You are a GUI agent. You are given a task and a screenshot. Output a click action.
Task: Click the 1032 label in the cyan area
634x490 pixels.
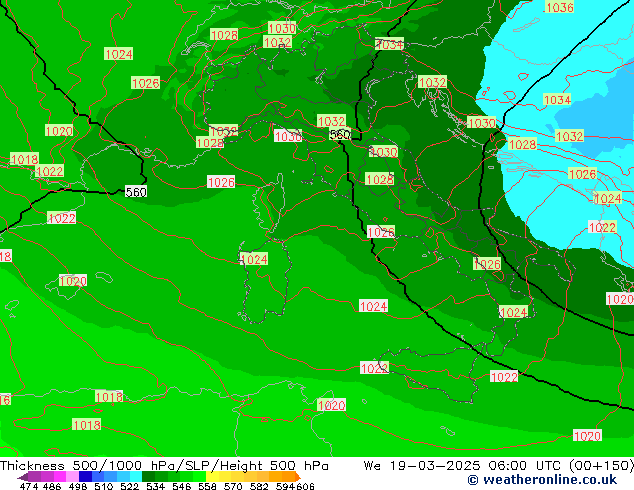(x=569, y=136)
